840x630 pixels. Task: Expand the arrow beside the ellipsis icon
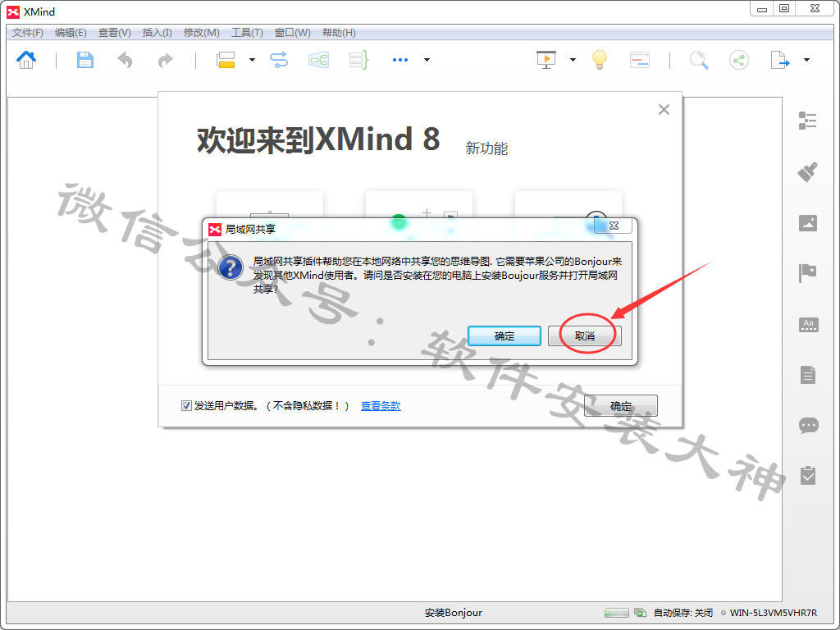[x=427, y=60]
